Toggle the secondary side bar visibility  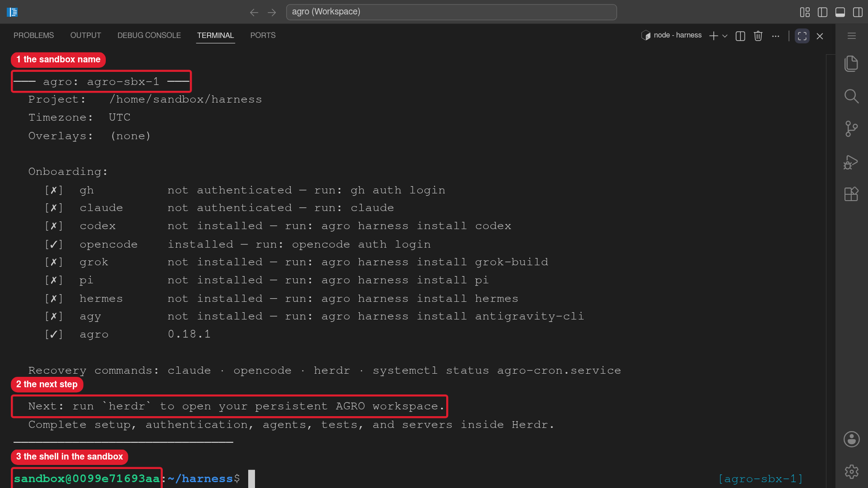click(x=858, y=12)
